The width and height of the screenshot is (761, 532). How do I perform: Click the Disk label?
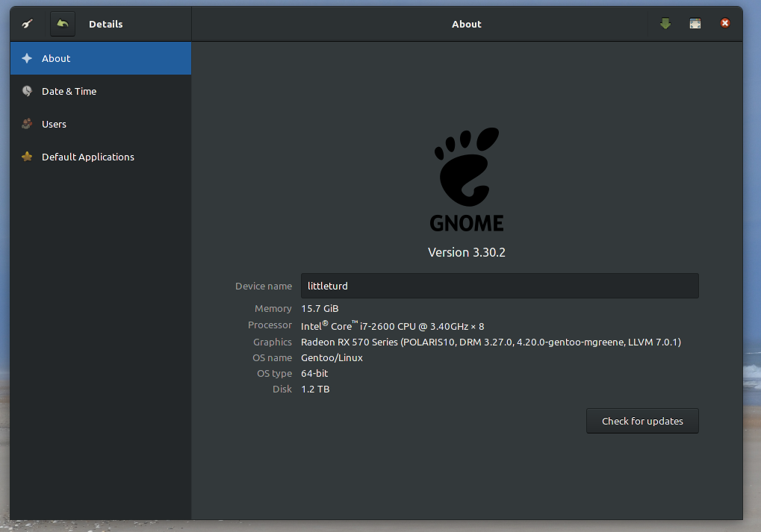coord(282,389)
